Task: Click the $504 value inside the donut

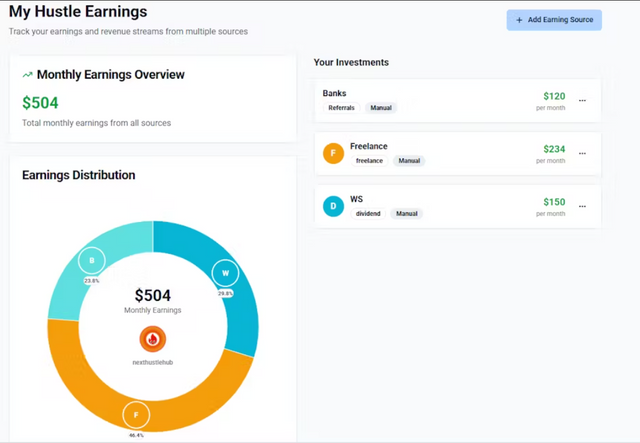Action: [x=153, y=296]
